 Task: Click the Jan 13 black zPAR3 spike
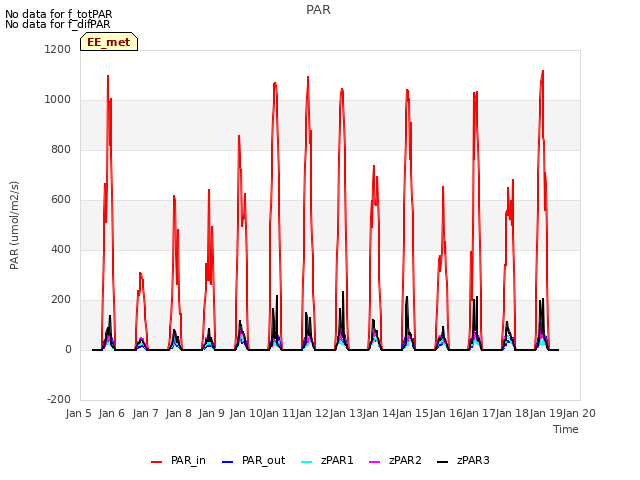(343, 292)
